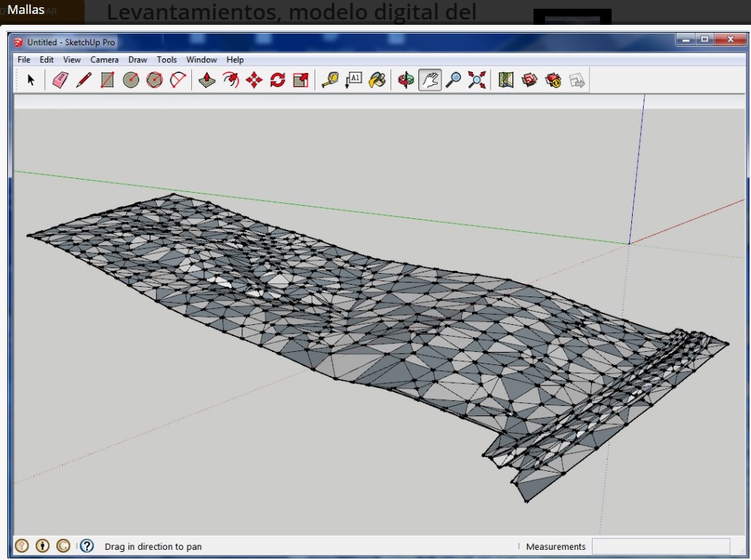Open the Draw menu
Image resolution: width=751 pixels, height=560 pixels.
pyautogui.click(x=137, y=60)
